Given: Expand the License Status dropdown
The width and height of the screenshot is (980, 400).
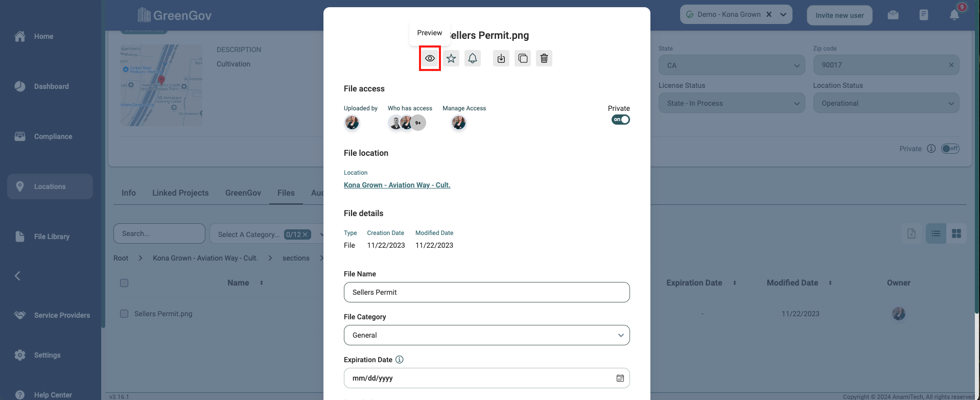Looking at the screenshot, I should point(731,103).
